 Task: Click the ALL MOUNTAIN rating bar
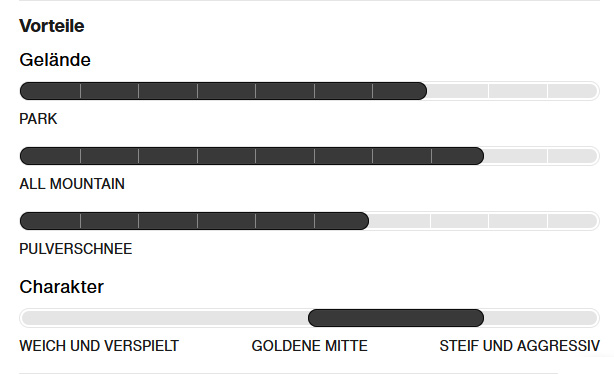click(x=309, y=156)
